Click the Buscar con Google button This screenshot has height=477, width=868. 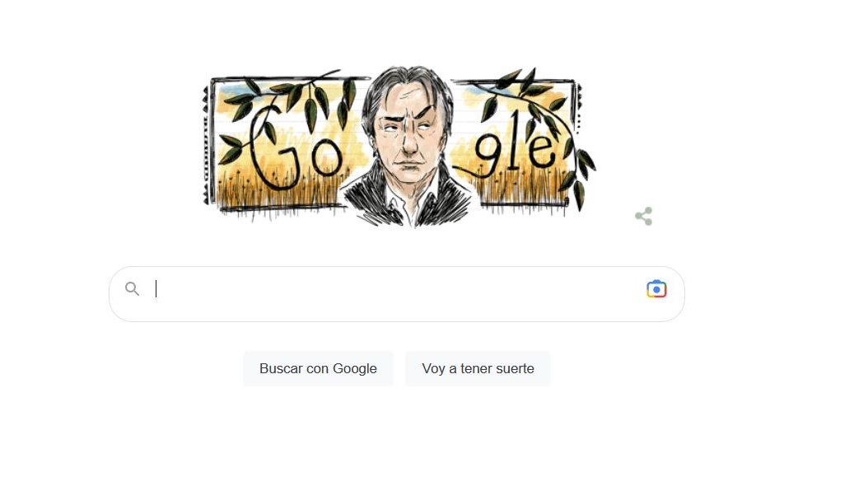(x=319, y=368)
